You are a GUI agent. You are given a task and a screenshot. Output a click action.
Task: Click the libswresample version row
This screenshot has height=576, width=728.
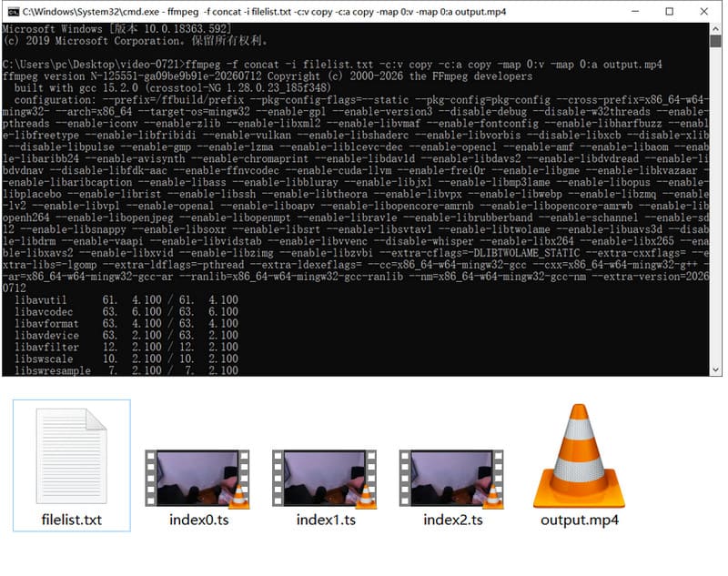pyautogui.click(x=126, y=370)
